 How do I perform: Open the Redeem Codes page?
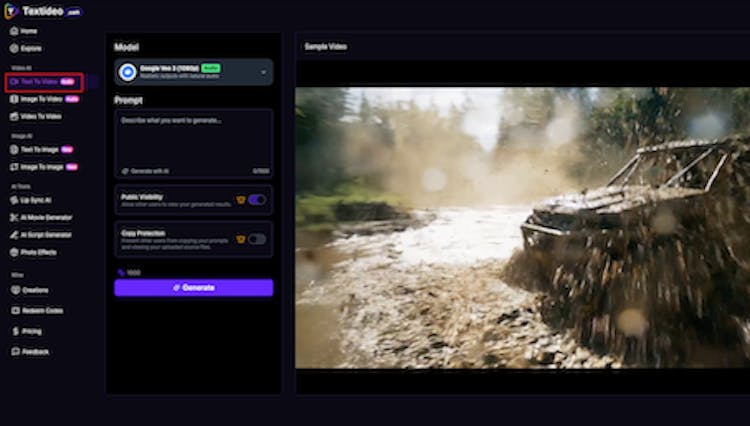(x=41, y=311)
